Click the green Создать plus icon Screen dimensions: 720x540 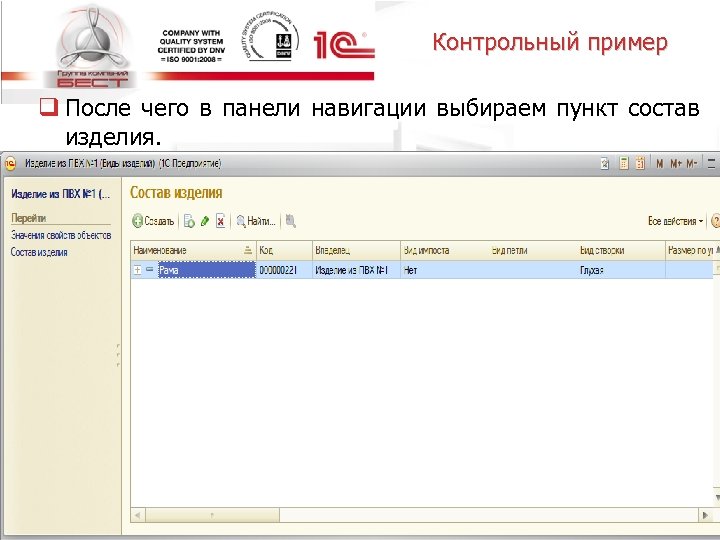point(137,221)
